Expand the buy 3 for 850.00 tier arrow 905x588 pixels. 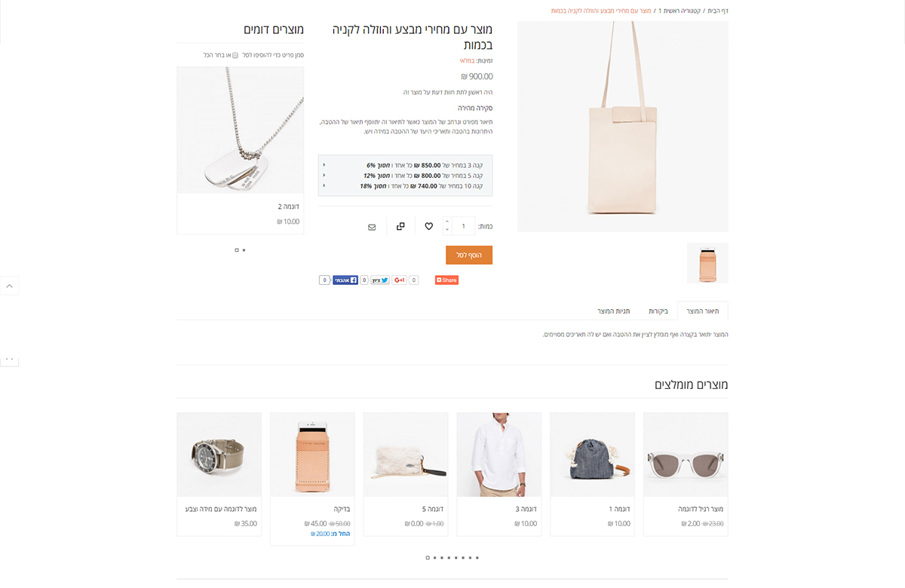(x=324, y=164)
